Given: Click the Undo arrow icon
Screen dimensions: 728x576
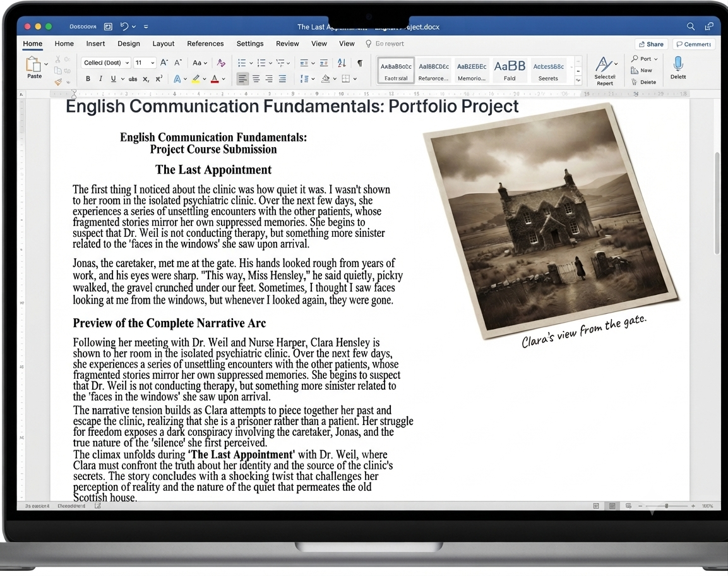Looking at the screenshot, I should [124, 27].
